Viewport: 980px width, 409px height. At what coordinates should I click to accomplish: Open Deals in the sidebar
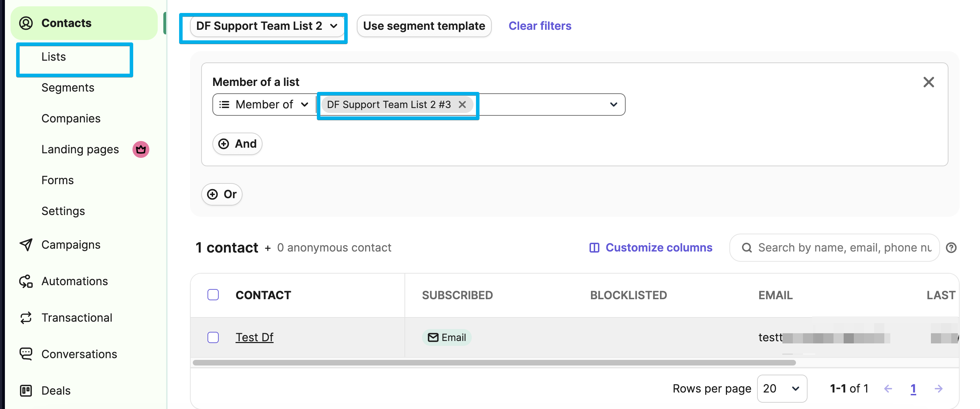pyautogui.click(x=56, y=390)
